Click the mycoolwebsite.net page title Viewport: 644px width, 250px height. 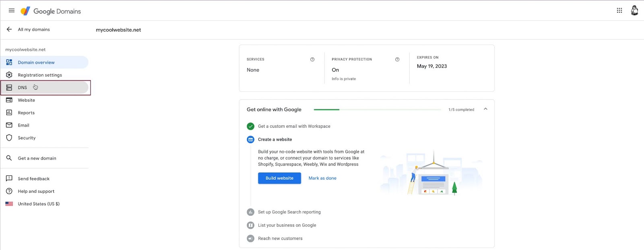point(118,30)
